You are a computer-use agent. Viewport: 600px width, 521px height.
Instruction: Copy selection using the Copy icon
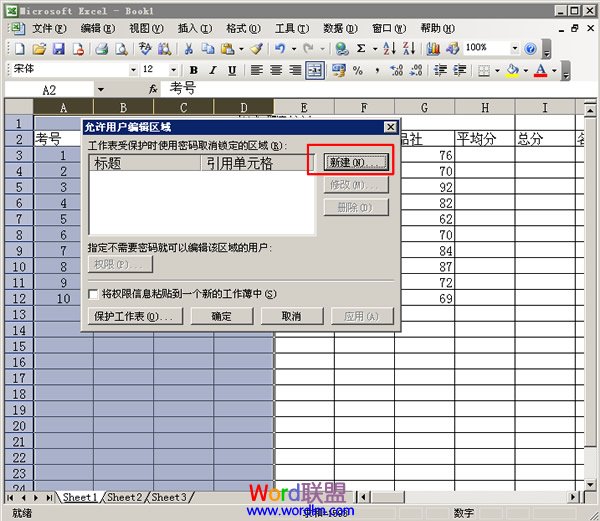pyautogui.click(x=208, y=49)
